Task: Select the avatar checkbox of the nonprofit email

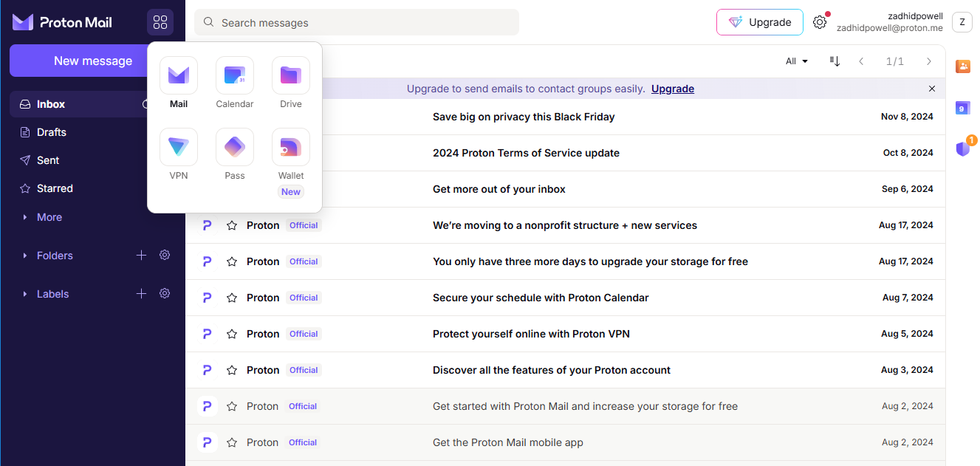Action: tap(207, 225)
